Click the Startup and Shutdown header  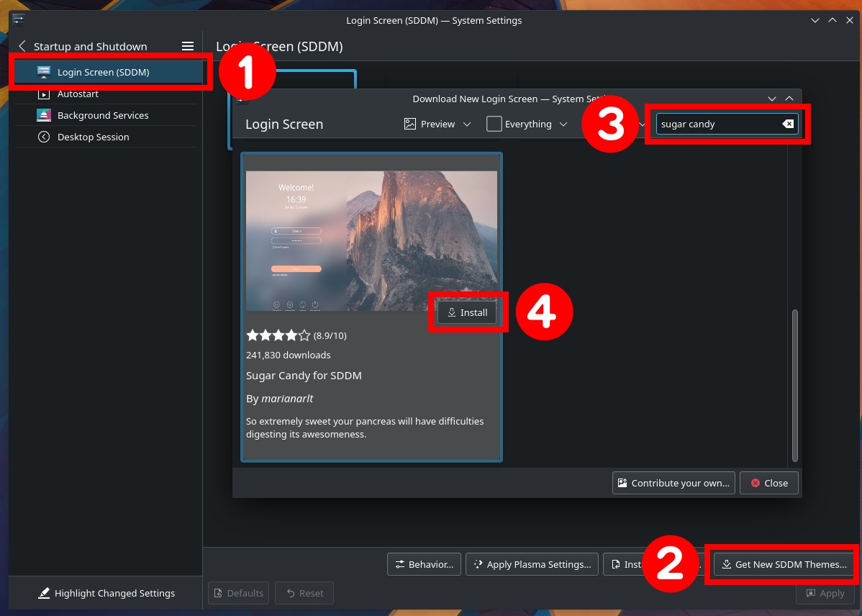[90, 47]
